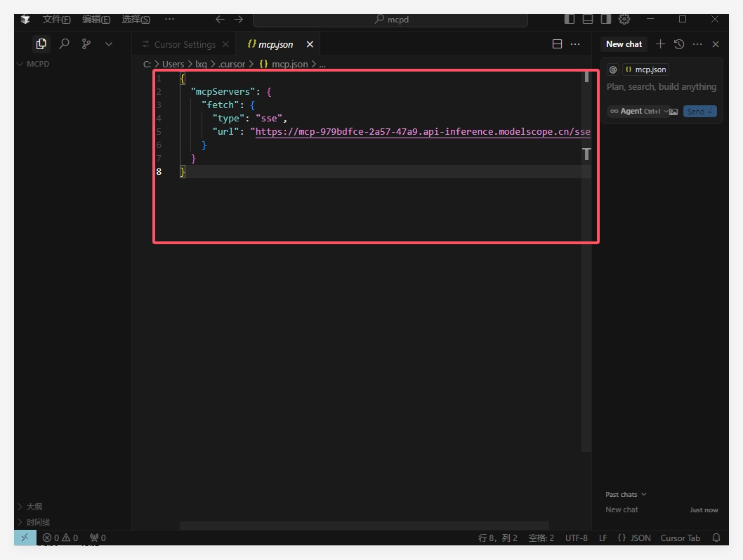Image resolution: width=743 pixels, height=560 pixels.
Task: Toggle the AI chat pane visibility
Action: point(605,19)
